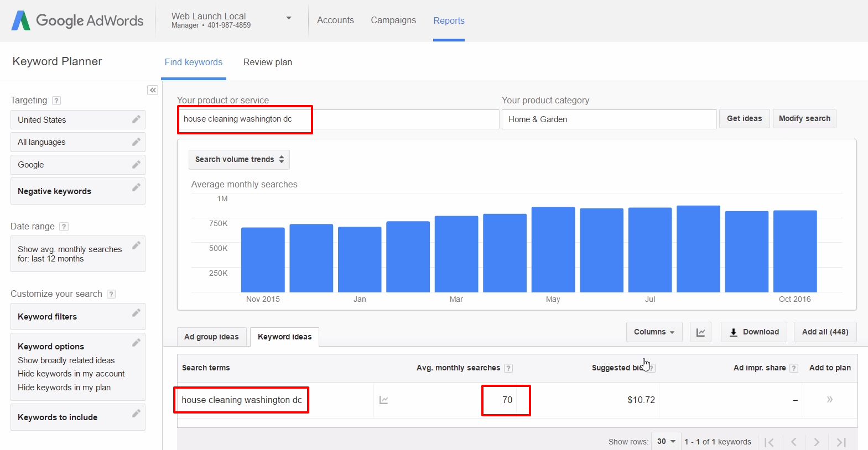Focus the Home & Garden category field
This screenshot has height=450, width=868.
click(609, 119)
